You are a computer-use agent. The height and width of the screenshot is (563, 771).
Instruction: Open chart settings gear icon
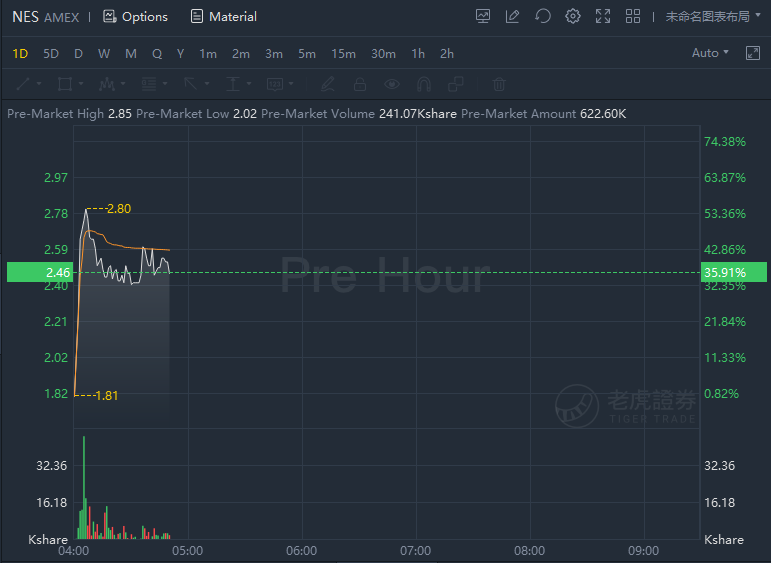[573, 16]
